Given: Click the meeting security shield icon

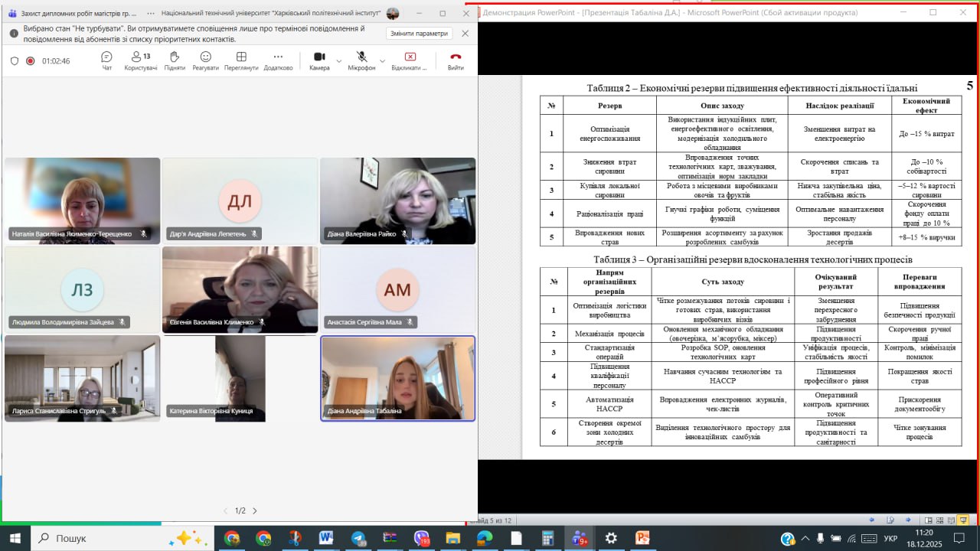Looking at the screenshot, I should pyautogui.click(x=14, y=61).
